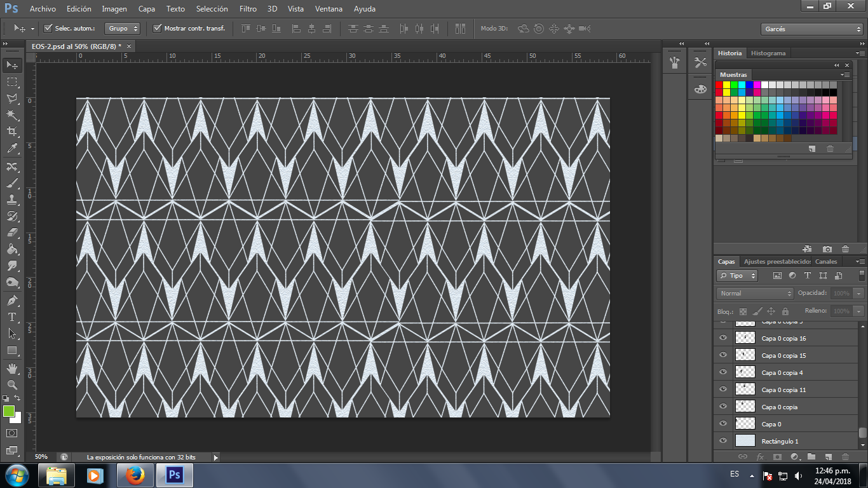This screenshot has height=488, width=868.
Task: Open the Capas panel flyout menu
Action: point(860,261)
